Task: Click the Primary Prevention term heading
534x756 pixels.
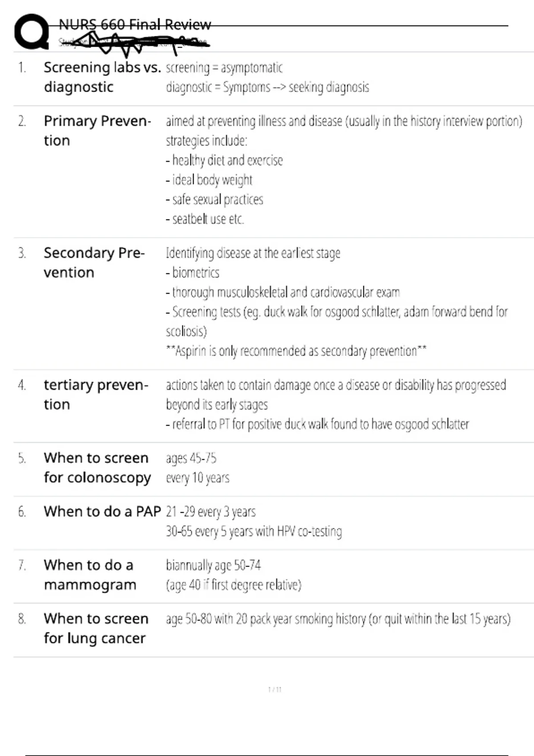Action: tap(97, 130)
